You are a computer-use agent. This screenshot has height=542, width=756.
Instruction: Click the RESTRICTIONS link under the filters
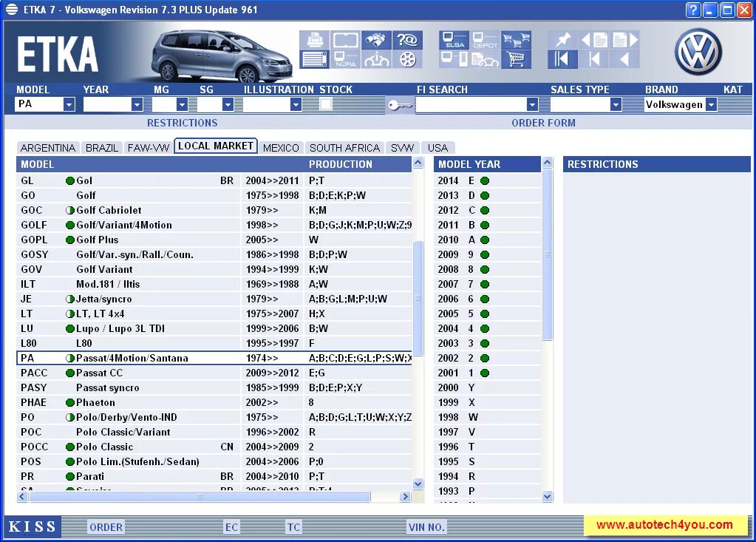(183, 123)
